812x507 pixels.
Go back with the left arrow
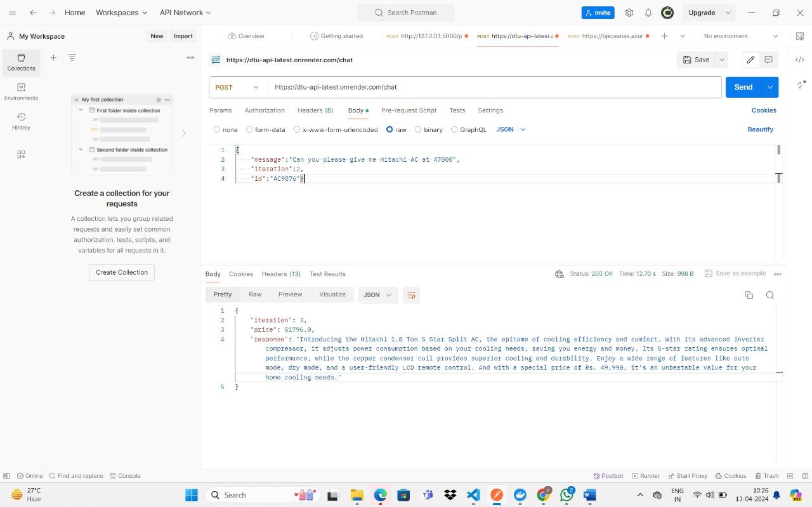click(33, 13)
